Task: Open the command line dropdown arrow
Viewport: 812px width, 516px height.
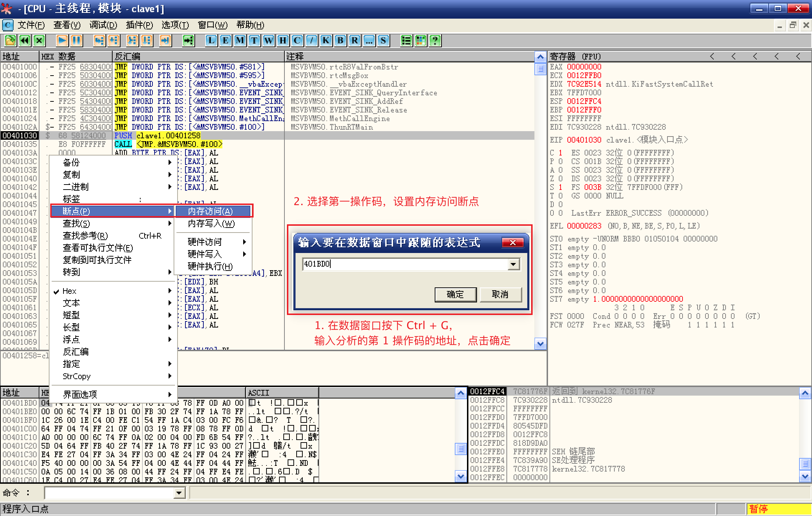Action: click(x=179, y=493)
